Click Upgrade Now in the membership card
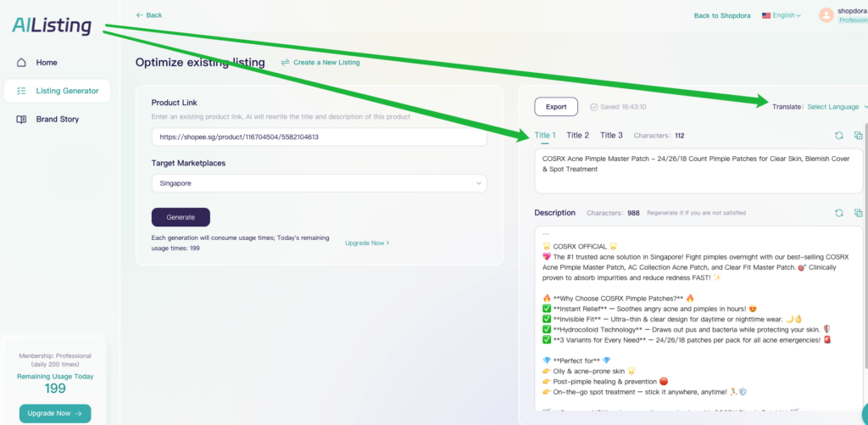The width and height of the screenshot is (868, 425). (54, 413)
